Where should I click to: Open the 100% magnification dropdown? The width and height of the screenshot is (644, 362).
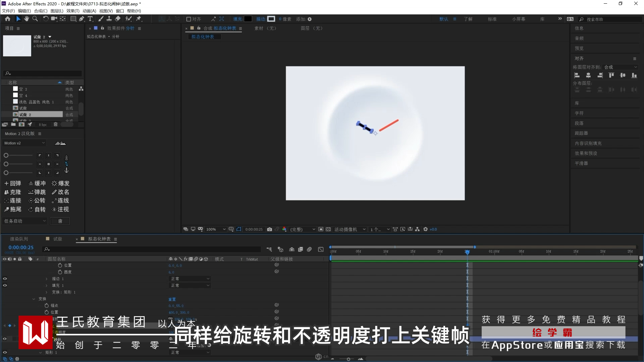[x=216, y=229]
